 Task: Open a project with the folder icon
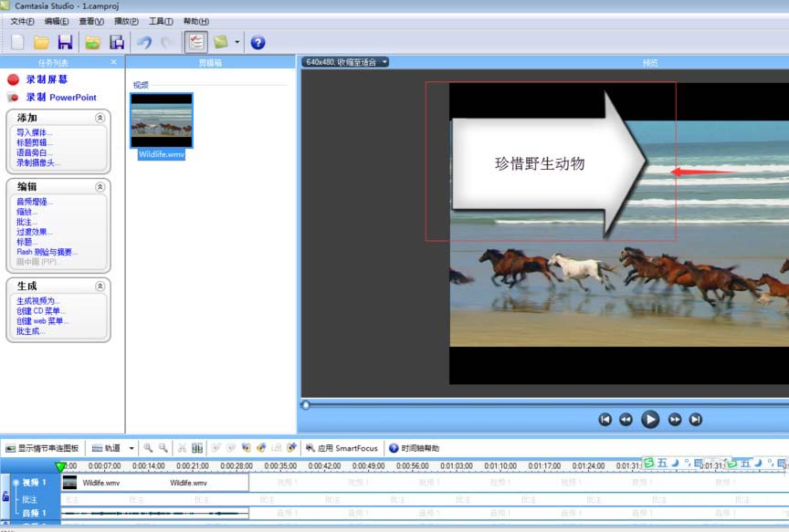click(42, 41)
